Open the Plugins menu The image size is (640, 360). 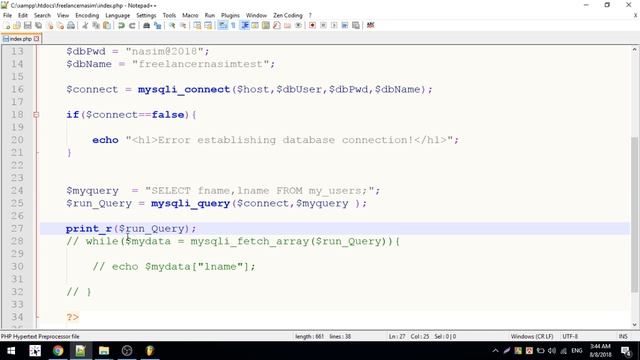(230, 15)
